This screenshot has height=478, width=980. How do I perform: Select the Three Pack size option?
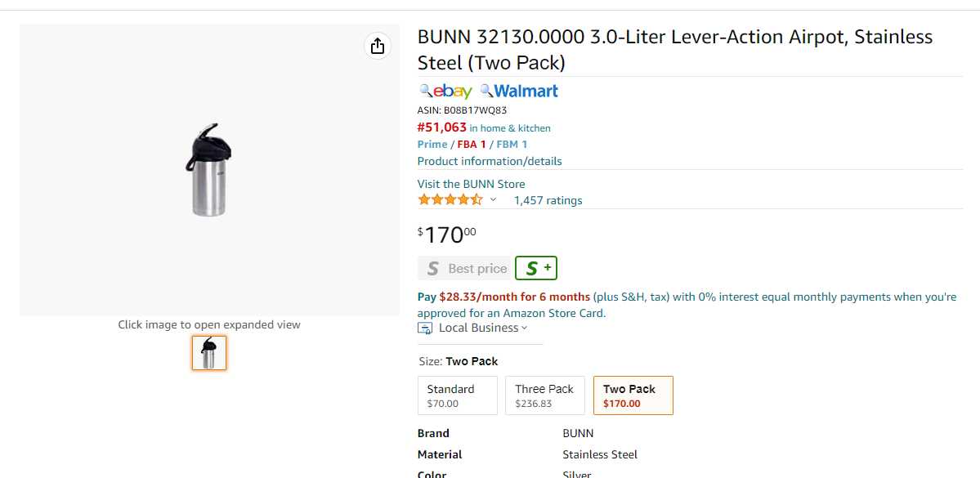(545, 395)
